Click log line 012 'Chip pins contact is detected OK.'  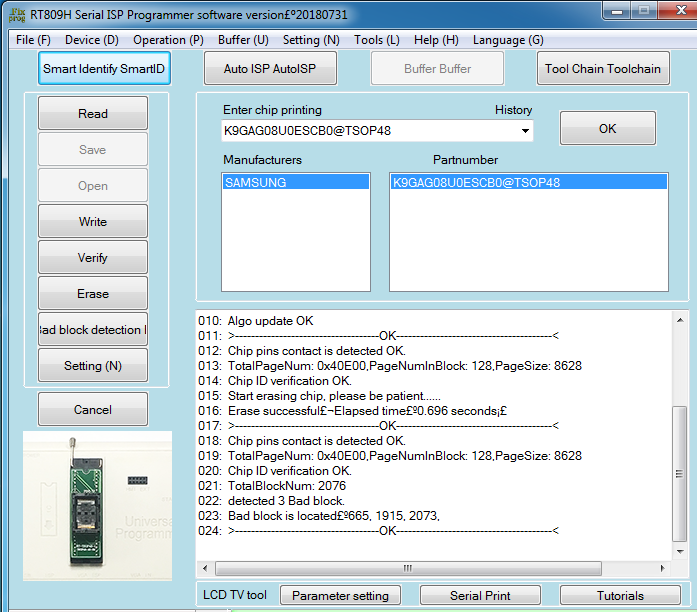[x=302, y=351]
